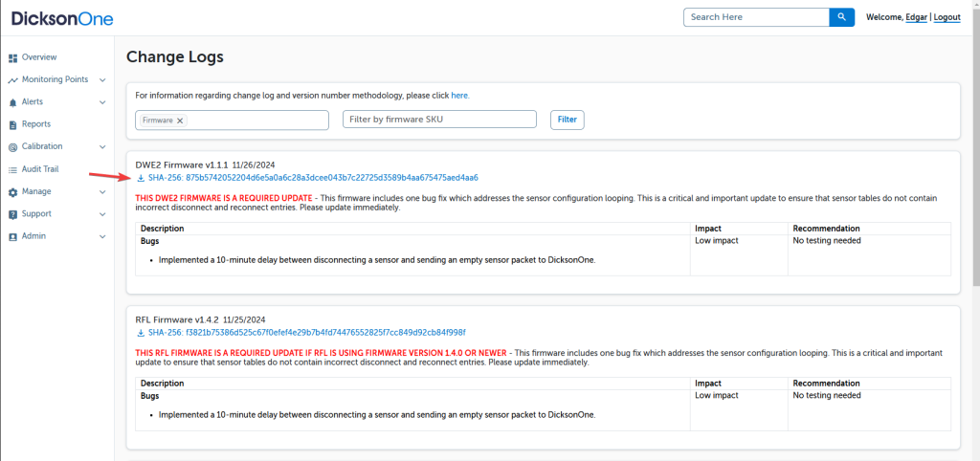The image size is (980, 461).
Task: Open the Edgar user profile link
Action: [916, 17]
